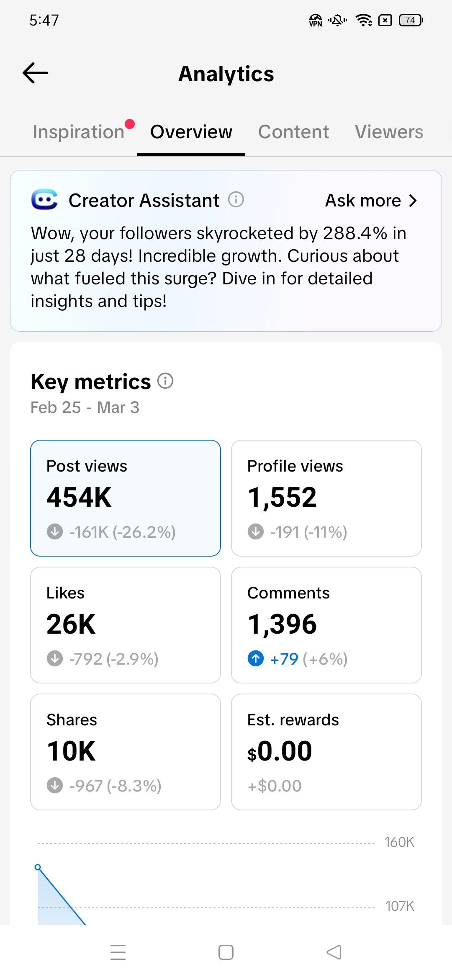Open the Content tab
The height and width of the screenshot is (980, 452).
tap(293, 132)
